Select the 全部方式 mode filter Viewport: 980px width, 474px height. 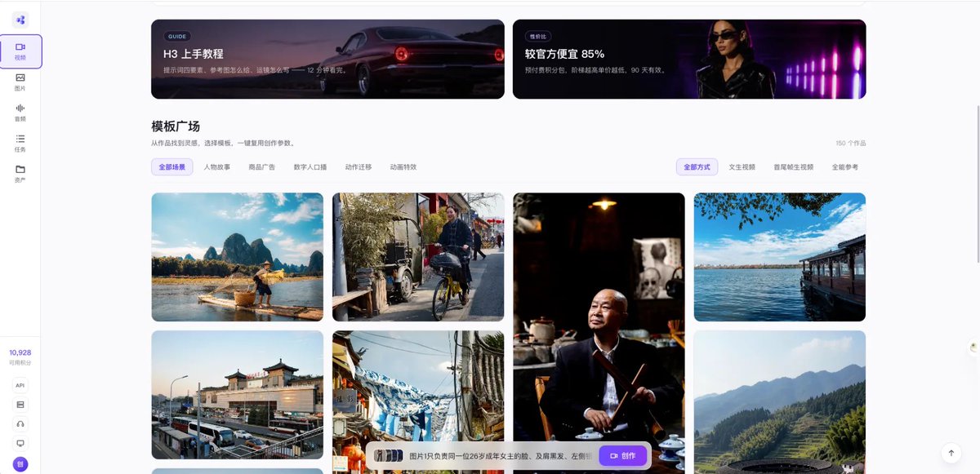point(697,167)
